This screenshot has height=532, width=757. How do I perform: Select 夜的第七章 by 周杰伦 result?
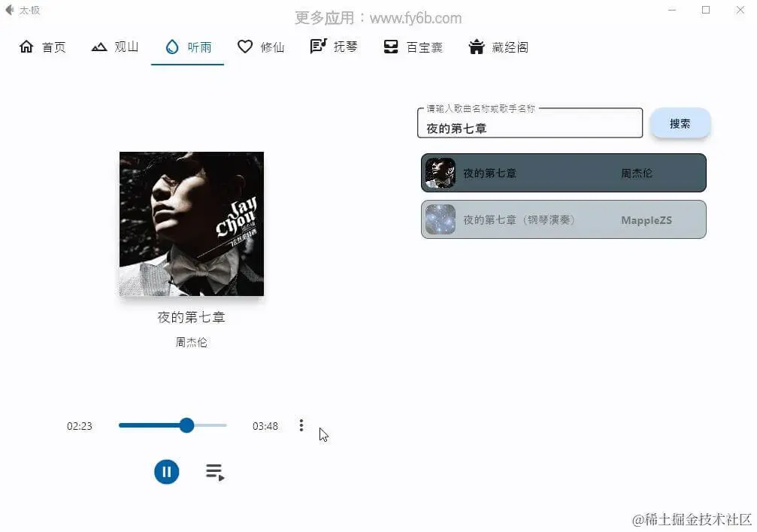563,173
